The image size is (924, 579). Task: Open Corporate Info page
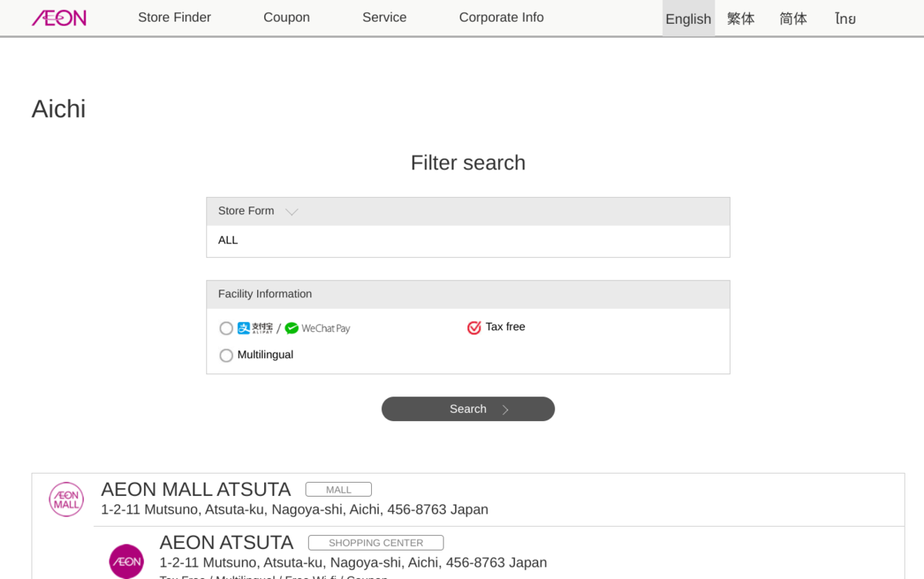[501, 18]
